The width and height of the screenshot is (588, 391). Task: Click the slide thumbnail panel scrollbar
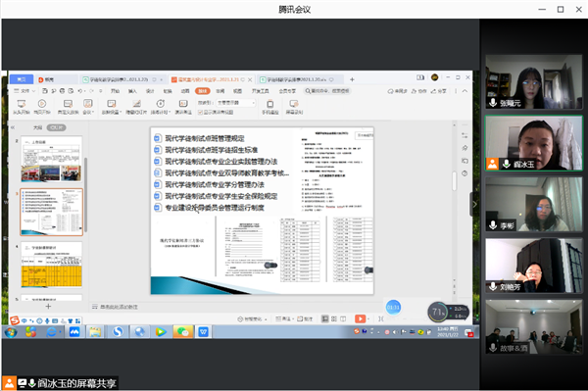coord(86,195)
